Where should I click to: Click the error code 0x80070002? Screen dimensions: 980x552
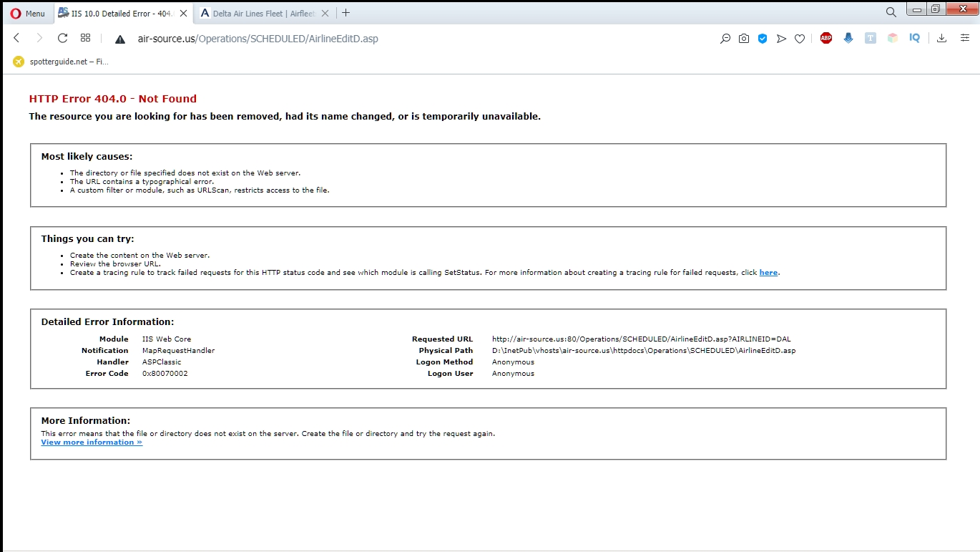click(165, 374)
